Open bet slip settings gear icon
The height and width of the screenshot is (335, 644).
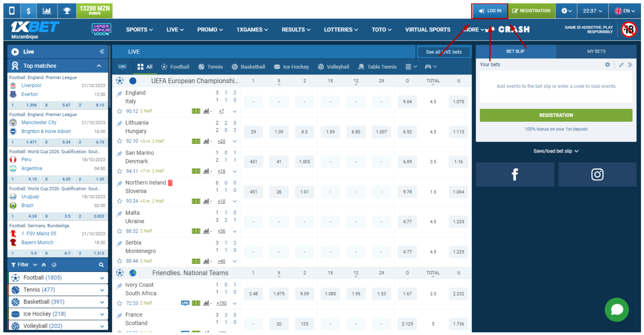point(607,64)
